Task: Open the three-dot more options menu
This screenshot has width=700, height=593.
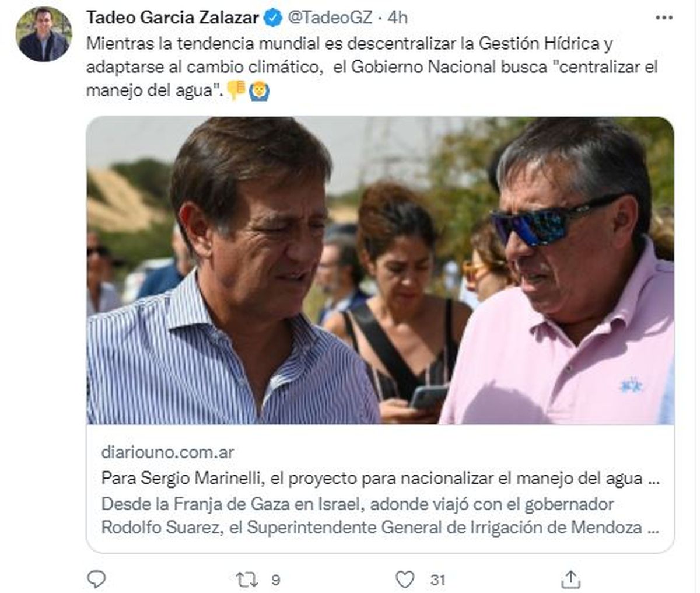Action: pos(664,18)
